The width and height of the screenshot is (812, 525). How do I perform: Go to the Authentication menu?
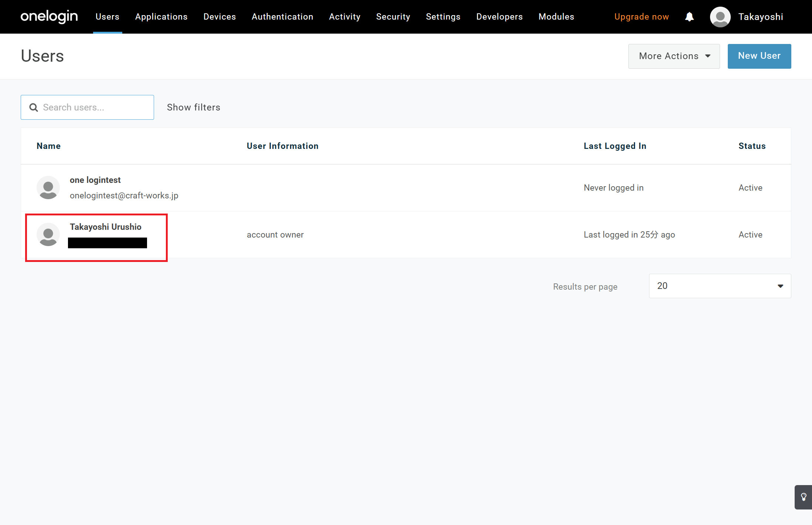click(282, 17)
